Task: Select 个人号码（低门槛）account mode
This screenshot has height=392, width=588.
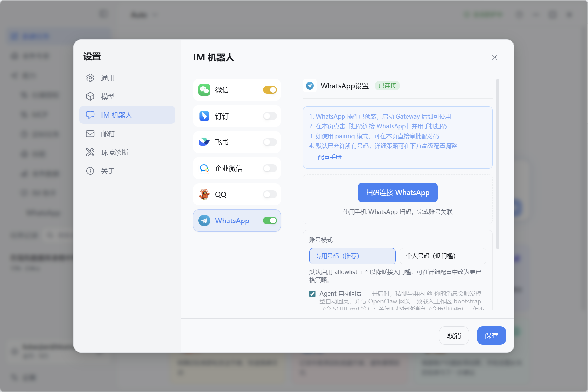Action: [443, 256]
